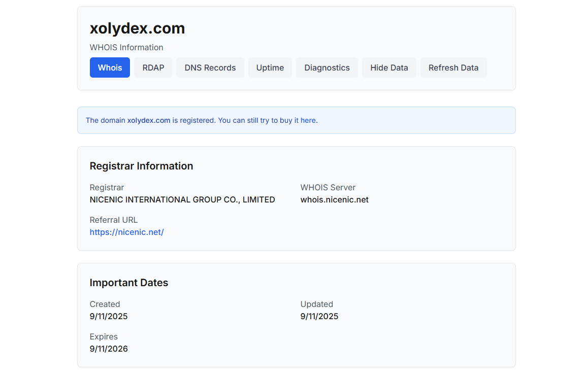Switch to the RDAP tab
The height and width of the screenshot is (377, 588).
pos(153,67)
